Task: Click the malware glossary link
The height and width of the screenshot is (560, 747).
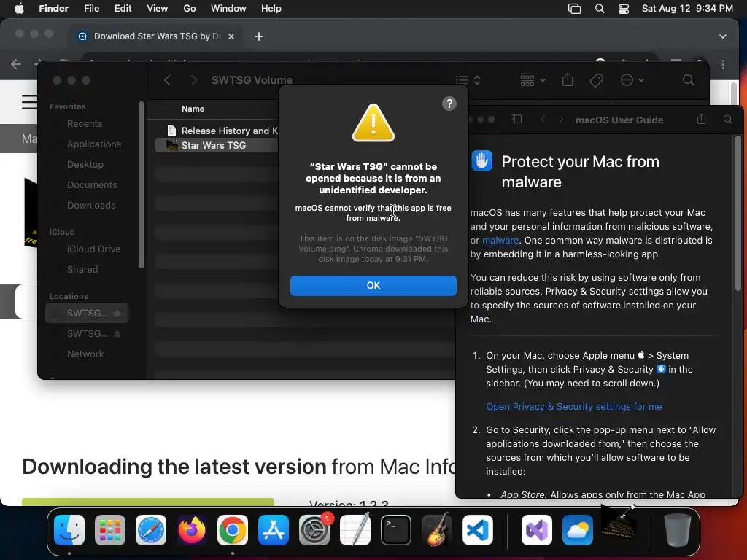Action: [500, 241]
